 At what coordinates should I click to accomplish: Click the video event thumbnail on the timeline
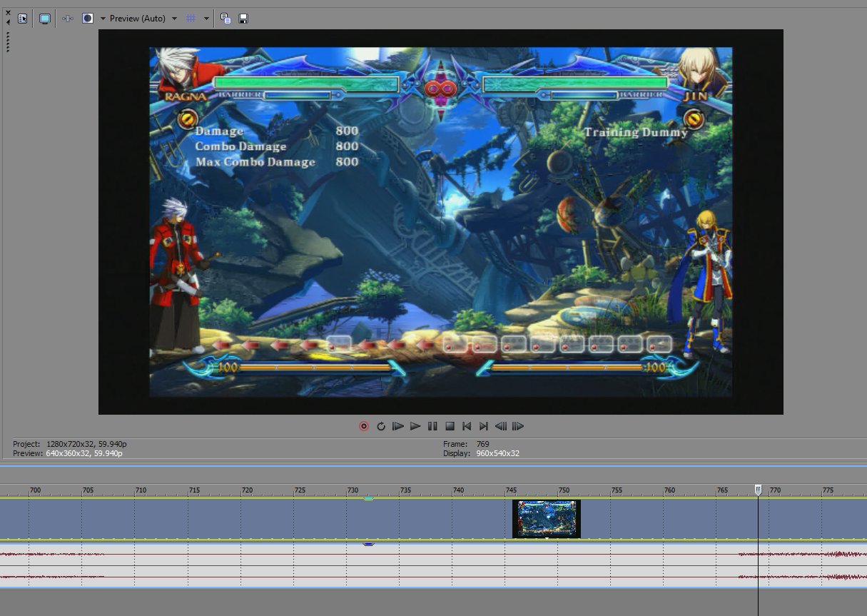point(547,519)
